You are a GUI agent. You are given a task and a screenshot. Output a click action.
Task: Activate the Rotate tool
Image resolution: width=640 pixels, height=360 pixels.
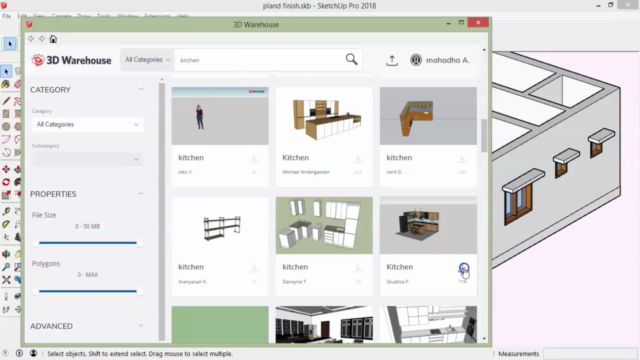pyautogui.click(x=6, y=182)
